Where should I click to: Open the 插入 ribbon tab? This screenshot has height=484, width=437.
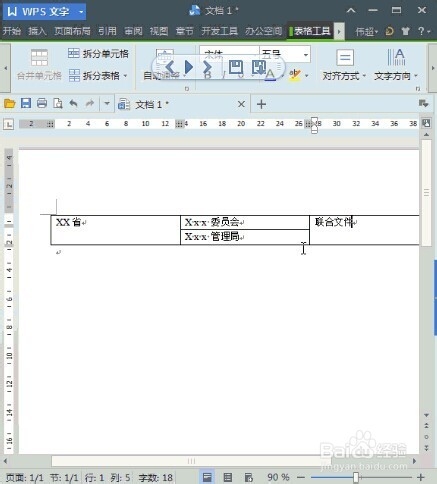[37, 31]
